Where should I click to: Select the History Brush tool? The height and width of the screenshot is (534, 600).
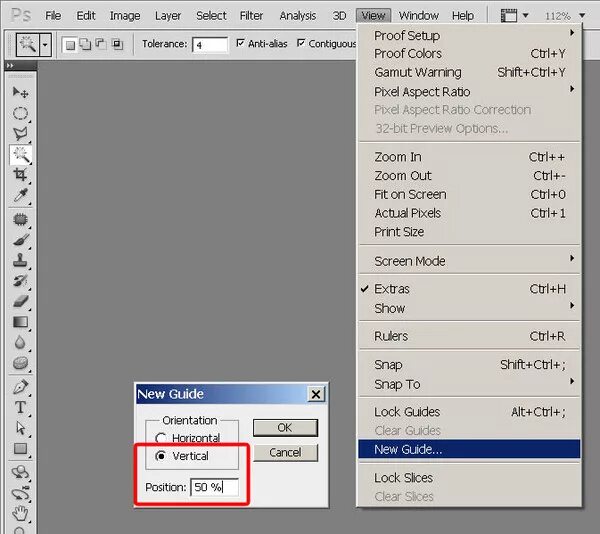[x=20, y=281]
